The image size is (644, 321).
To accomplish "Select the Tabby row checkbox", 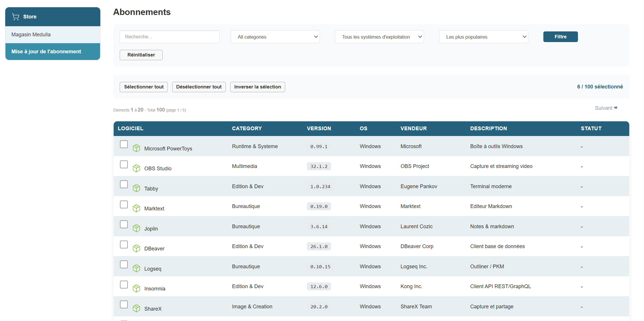I will (124, 184).
